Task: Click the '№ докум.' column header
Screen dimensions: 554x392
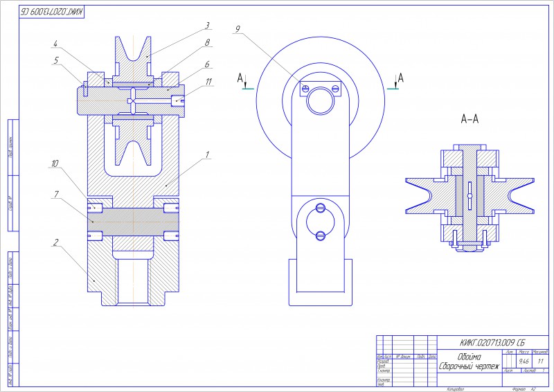Action: (403, 357)
